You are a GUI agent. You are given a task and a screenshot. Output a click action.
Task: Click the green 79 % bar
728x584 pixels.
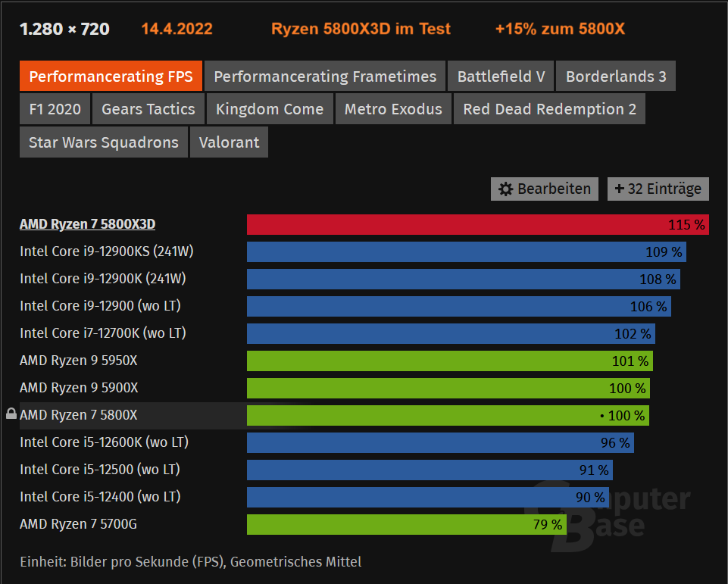[407, 525]
